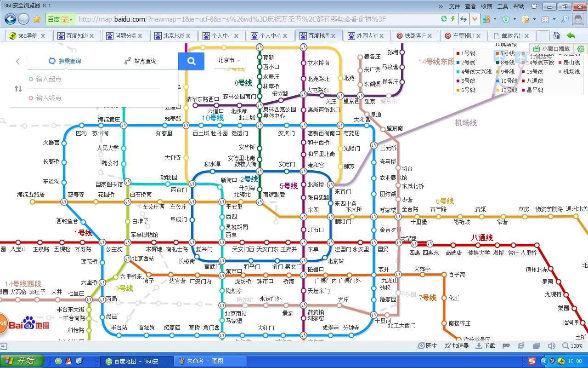Click the yuan shield icon in browser toolbar
Viewport: 588px width, 368px height.
506,19
